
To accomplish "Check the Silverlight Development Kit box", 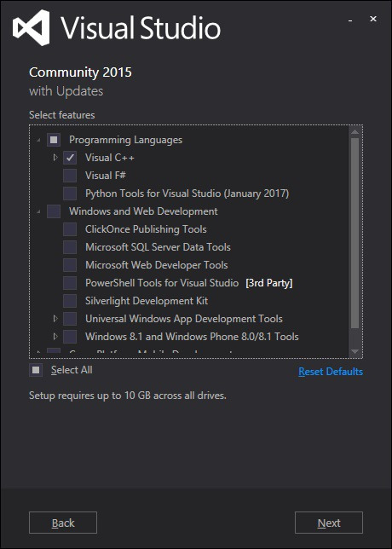I will [x=70, y=300].
